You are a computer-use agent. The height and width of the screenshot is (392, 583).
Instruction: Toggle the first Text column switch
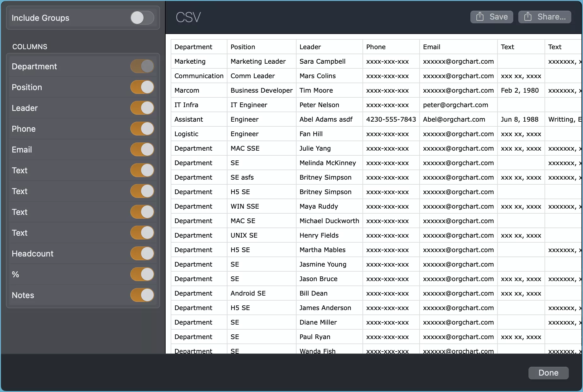pyautogui.click(x=142, y=170)
